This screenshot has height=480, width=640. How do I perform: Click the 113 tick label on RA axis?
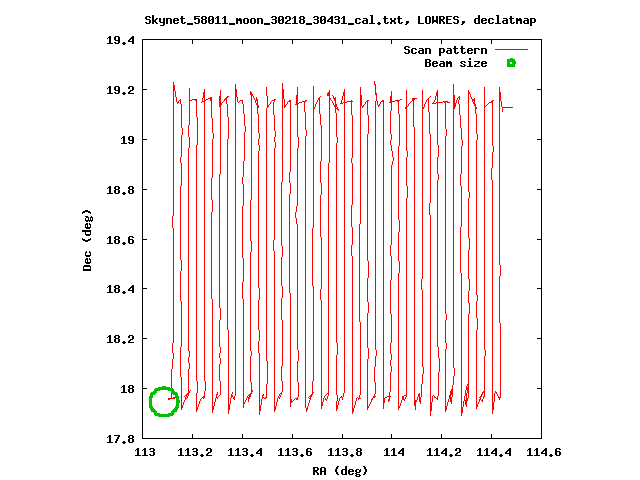[x=145, y=452]
